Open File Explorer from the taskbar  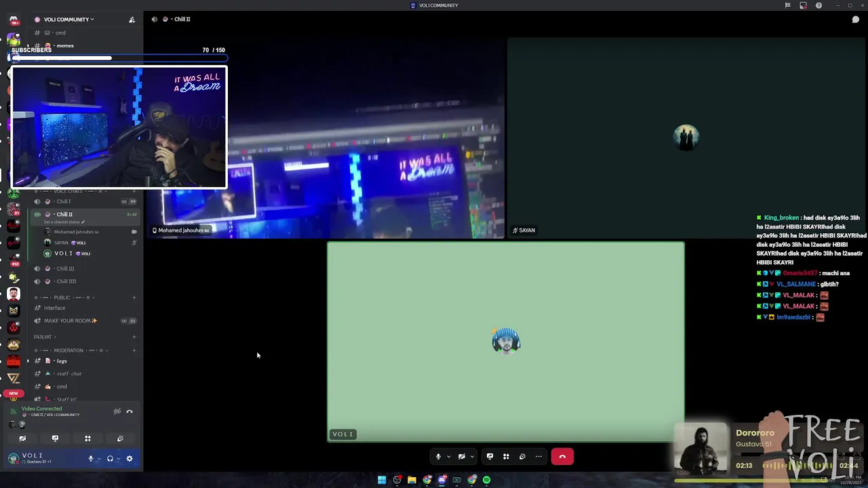coord(412,480)
